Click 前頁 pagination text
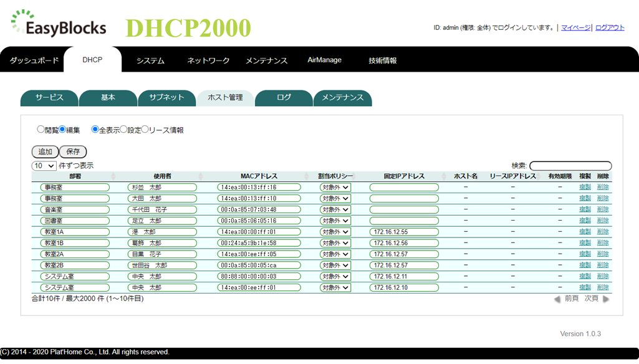Image resolution: width=639 pixels, height=364 pixels. pyautogui.click(x=571, y=299)
